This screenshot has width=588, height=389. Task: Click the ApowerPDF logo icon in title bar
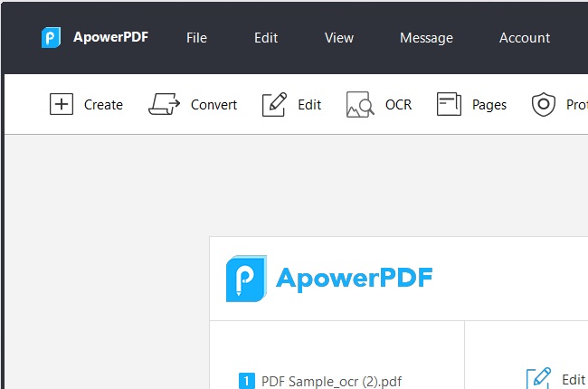(x=51, y=37)
